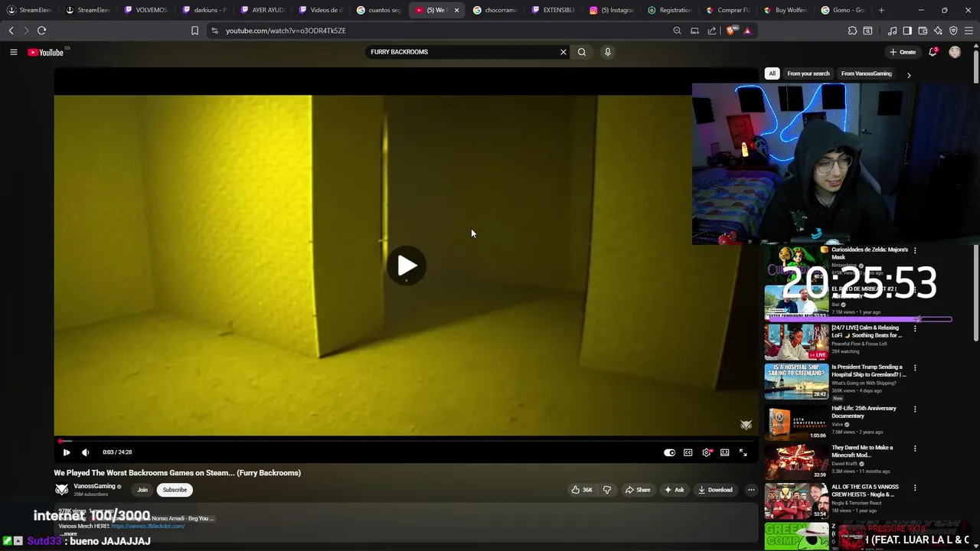
Task: Share the video
Action: (x=638, y=490)
